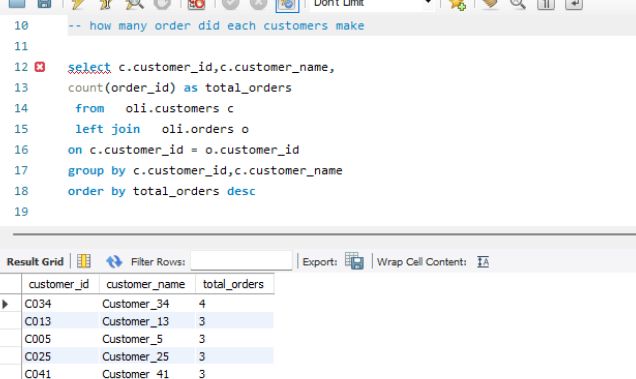Toggle the stop-on-error red icon
This screenshot has width=636, height=379.
pos(196,3)
